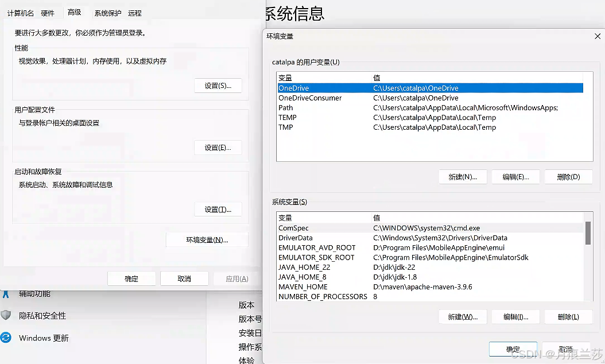Confirm System Properties with 确定
Image resolution: width=605 pixels, height=364 pixels.
point(131,278)
